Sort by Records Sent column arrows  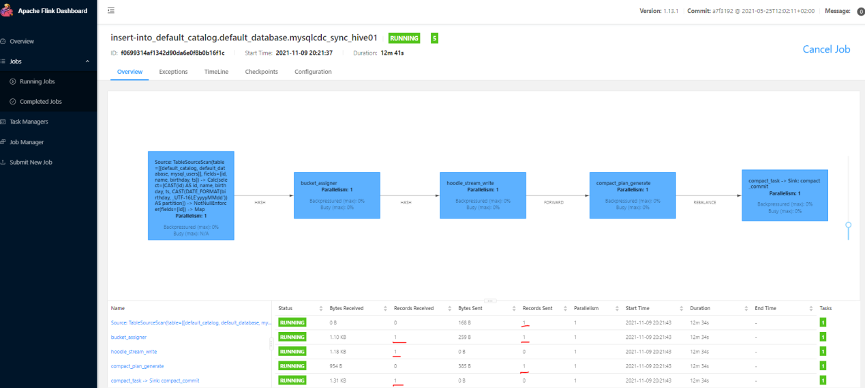point(567,308)
